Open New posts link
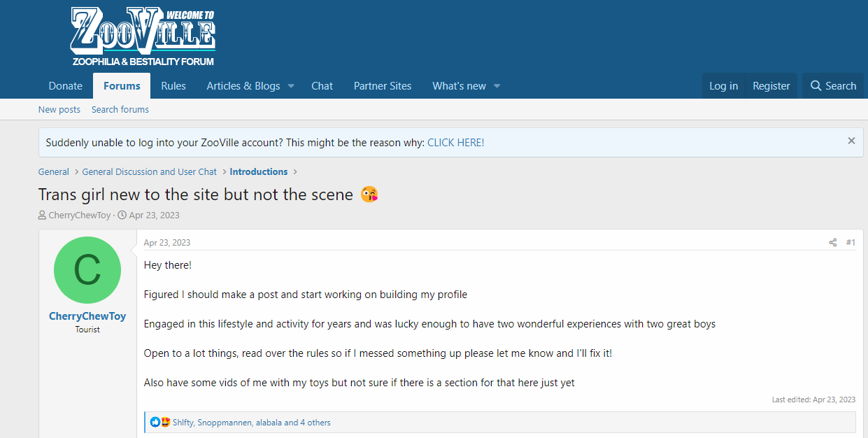 point(59,109)
